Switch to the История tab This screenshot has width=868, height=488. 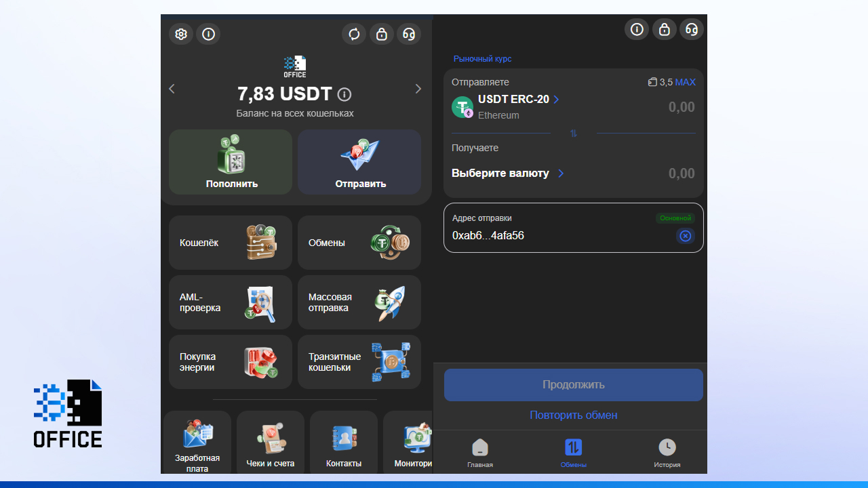(x=667, y=453)
